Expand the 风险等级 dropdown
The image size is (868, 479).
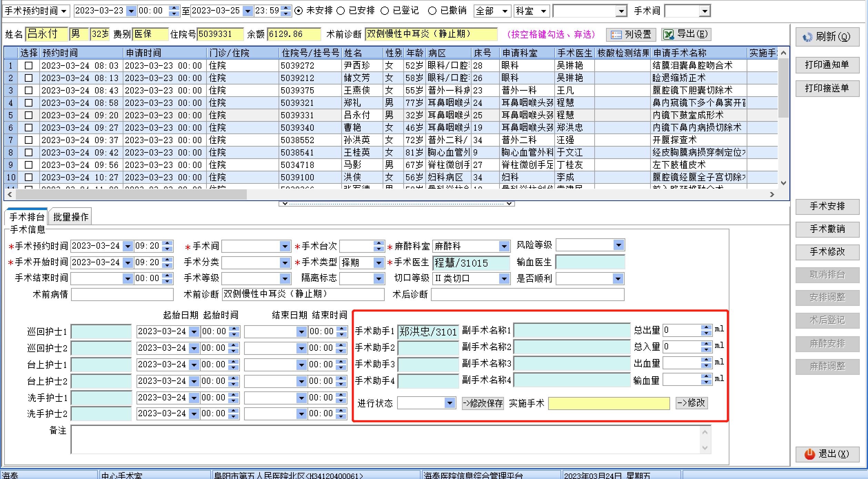[618, 245]
